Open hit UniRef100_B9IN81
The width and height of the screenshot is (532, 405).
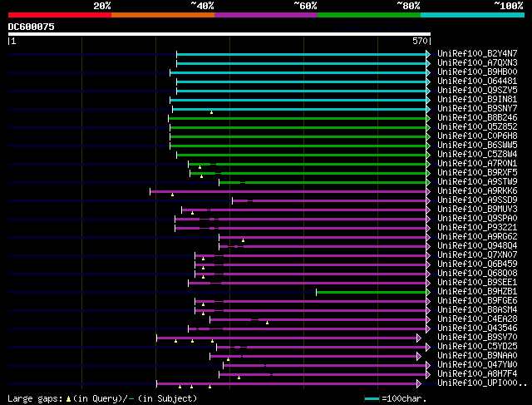pos(477,100)
